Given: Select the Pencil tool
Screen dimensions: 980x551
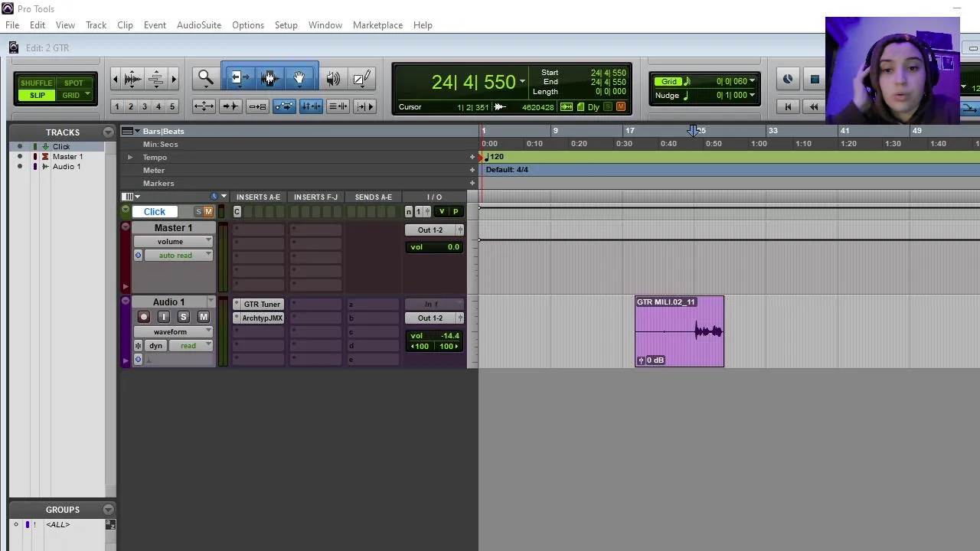Looking at the screenshot, I should pos(361,78).
